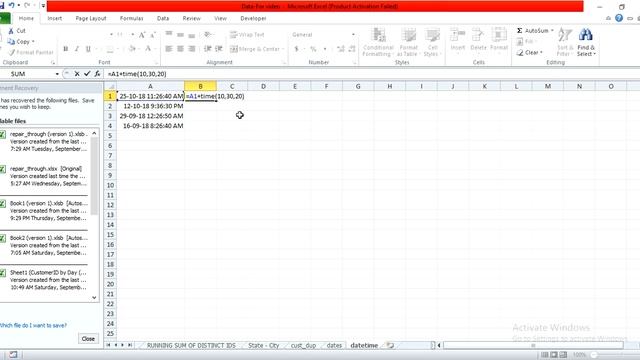Open Clipboard group dialog launcher

[x=53, y=62]
